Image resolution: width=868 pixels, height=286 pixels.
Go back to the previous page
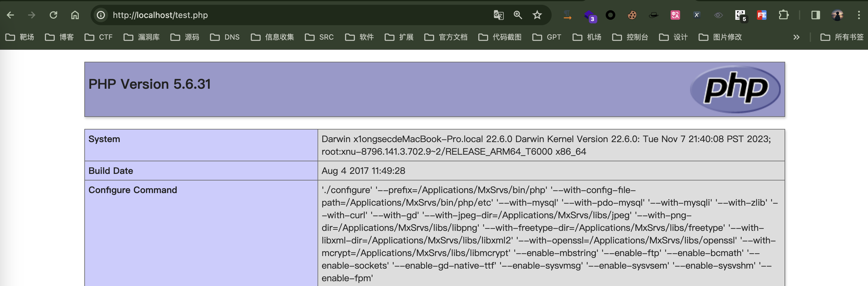coord(11,15)
